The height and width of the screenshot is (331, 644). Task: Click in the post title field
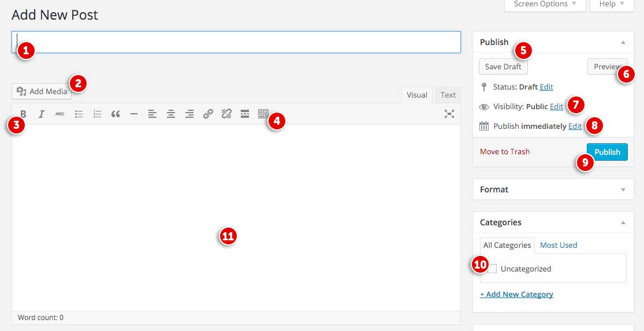pyautogui.click(x=236, y=42)
